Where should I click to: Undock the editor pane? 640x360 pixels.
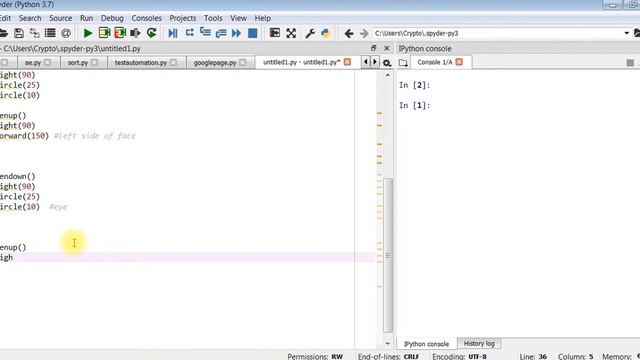click(373, 48)
